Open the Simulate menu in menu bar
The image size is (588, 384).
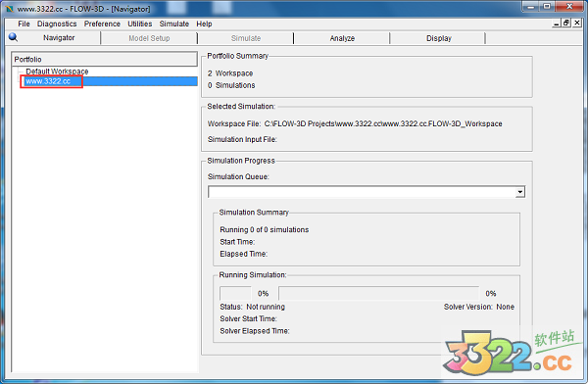click(x=174, y=24)
